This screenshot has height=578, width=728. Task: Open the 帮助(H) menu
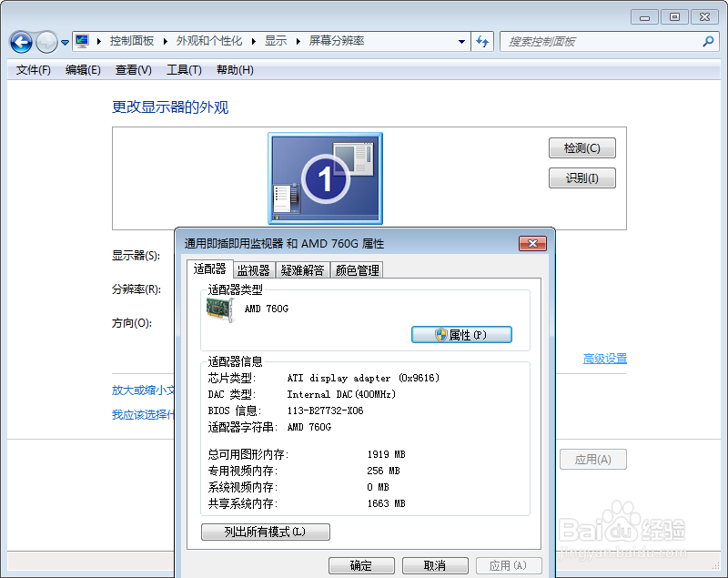pyautogui.click(x=235, y=70)
